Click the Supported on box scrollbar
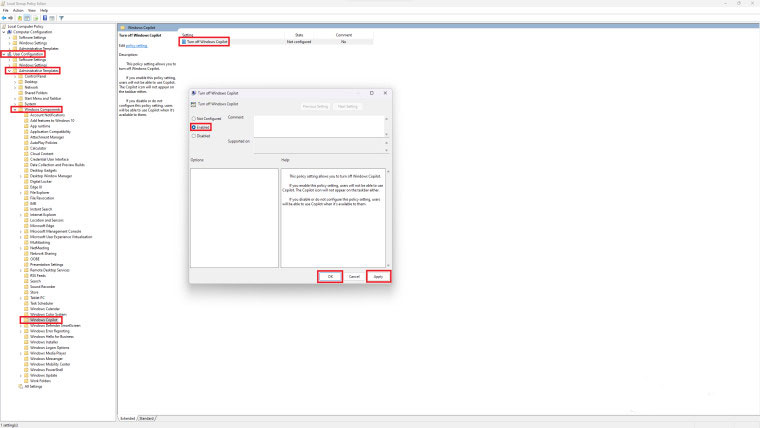The image size is (760, 428). pos(386,146)
